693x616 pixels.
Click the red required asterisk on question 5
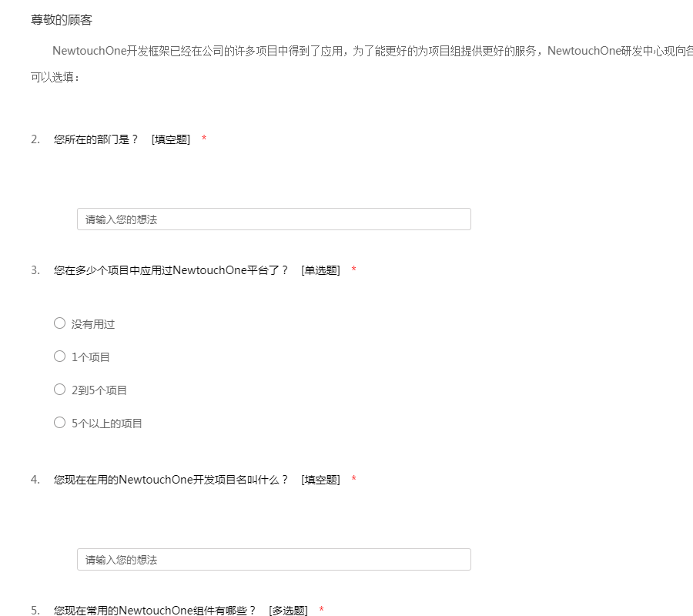point(321,611)
